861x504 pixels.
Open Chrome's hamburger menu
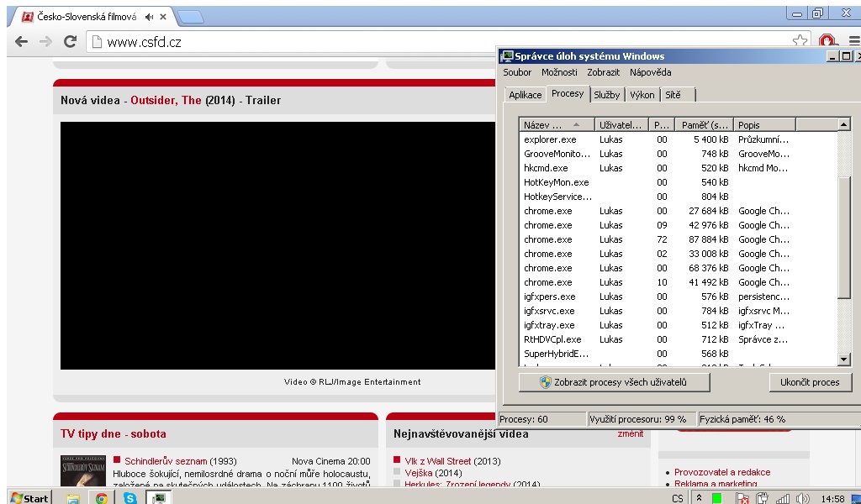[854, 40]
